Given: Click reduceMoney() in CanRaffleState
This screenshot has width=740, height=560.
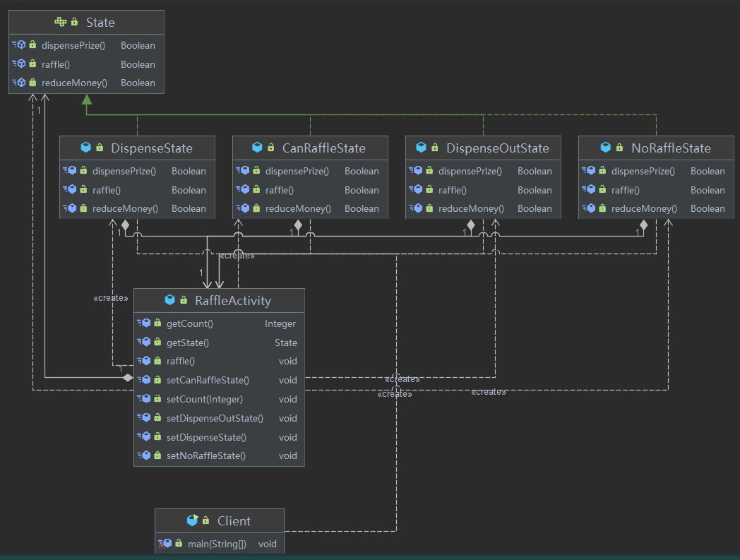Looking at the screenshot, I should (x=298, y=208).
